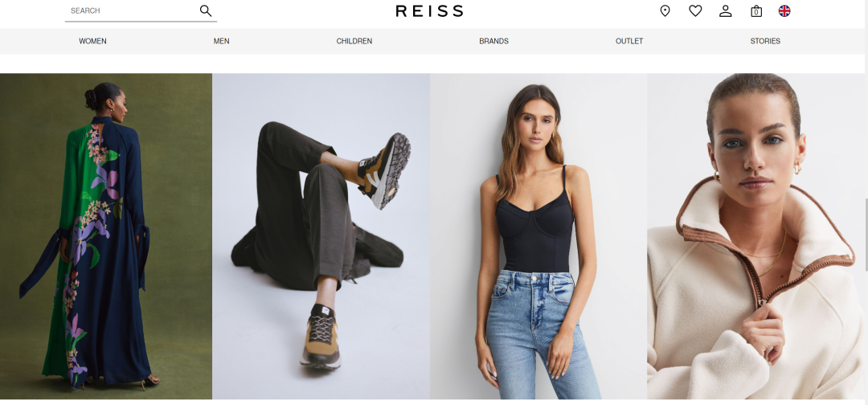Viewport: 868px width, 405px height.
Task: Go to the Outlet section
Action: [629, 41]
